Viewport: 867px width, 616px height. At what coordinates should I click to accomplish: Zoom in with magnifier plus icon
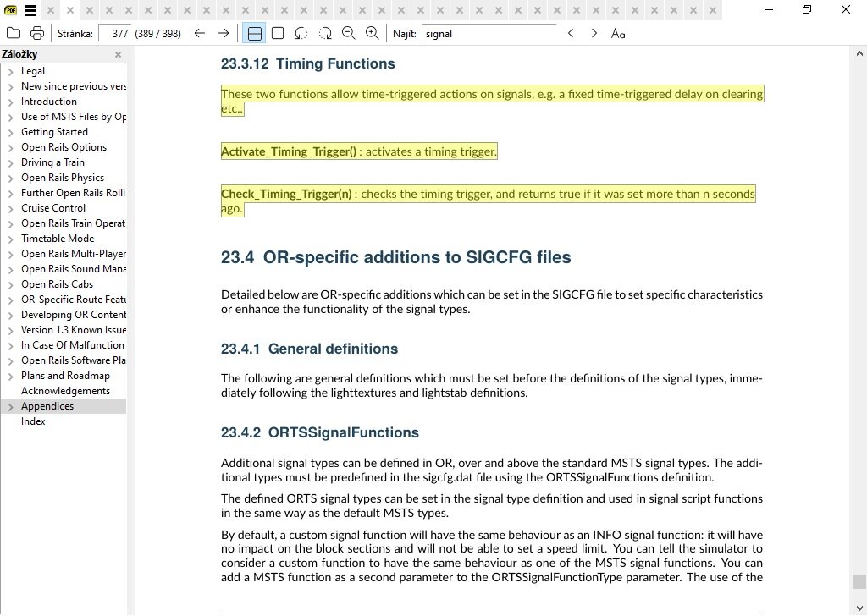tap(372, 34)
